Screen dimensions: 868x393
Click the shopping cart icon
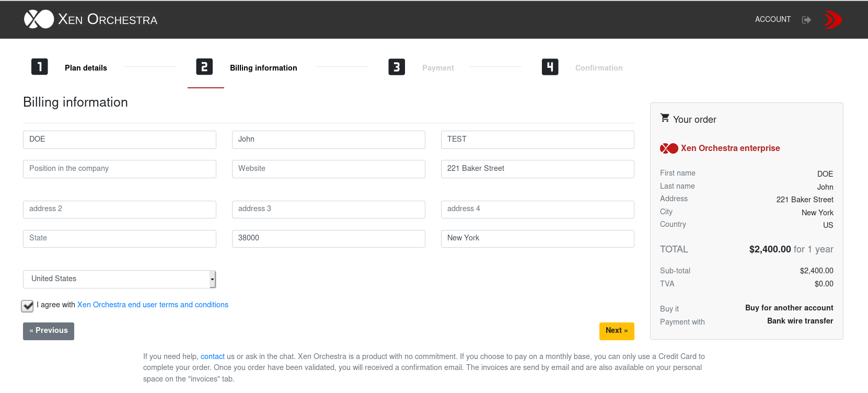pyautogui.click(x=665, y=118)
